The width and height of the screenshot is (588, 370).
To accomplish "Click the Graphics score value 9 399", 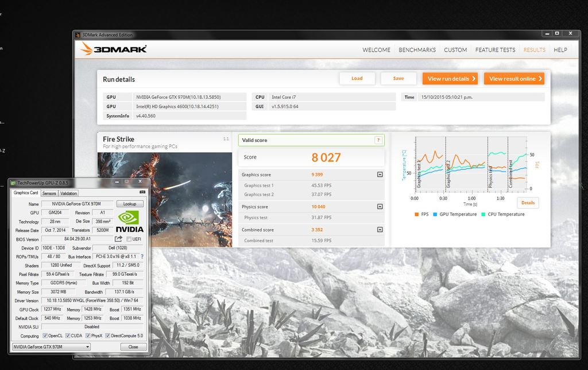I will coord(317,175).
